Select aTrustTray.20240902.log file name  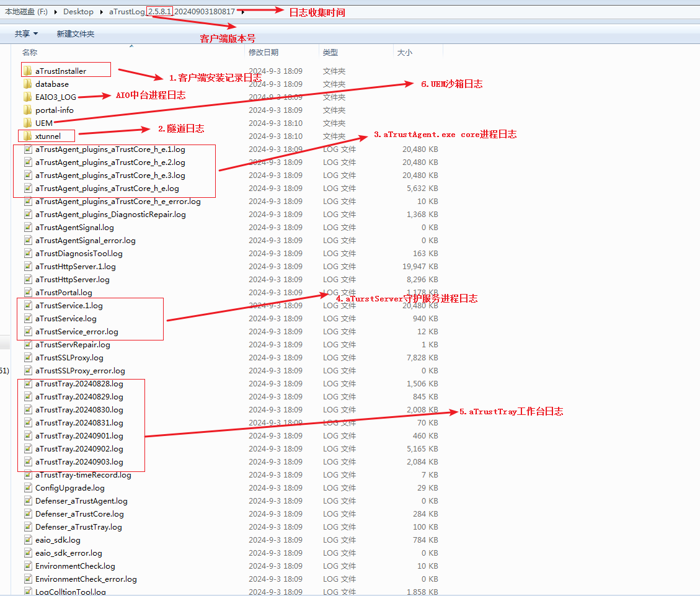click(x=79, y=448)
